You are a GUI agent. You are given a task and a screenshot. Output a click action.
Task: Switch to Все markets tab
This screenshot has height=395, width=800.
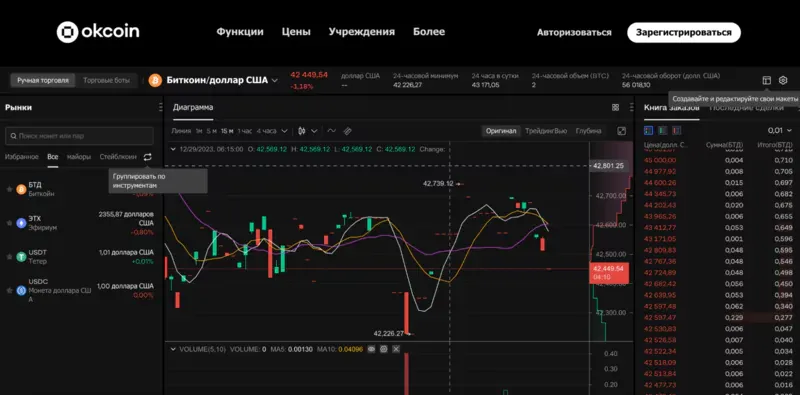pyautogui.click(x=53, y=157)
